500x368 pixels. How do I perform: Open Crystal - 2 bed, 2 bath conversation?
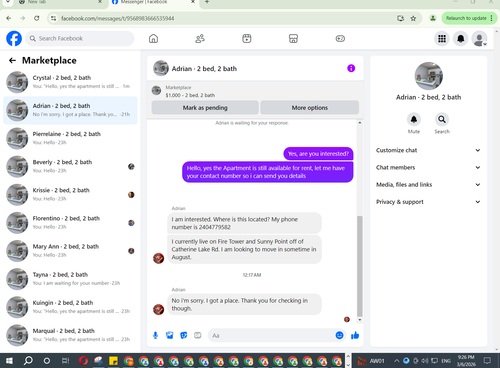tap(70, 82)
